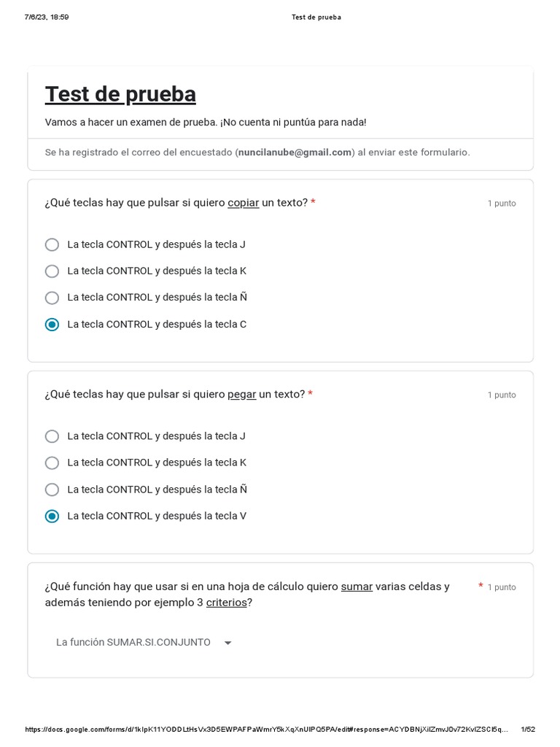Choose CONTROL + Ñ radio in copiar question
Image resolution: width=560 pixels, height=747 pixels.
pyautogui.click(x=52, y=298)
